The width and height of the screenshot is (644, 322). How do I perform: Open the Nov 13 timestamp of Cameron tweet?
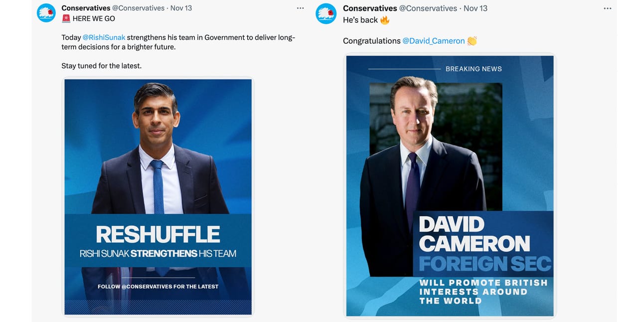476,8
